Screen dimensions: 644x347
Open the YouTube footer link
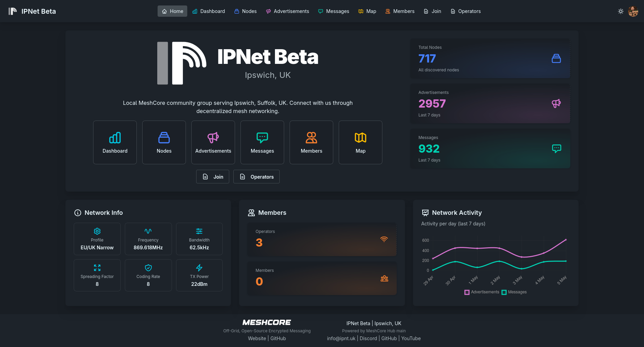411,338
